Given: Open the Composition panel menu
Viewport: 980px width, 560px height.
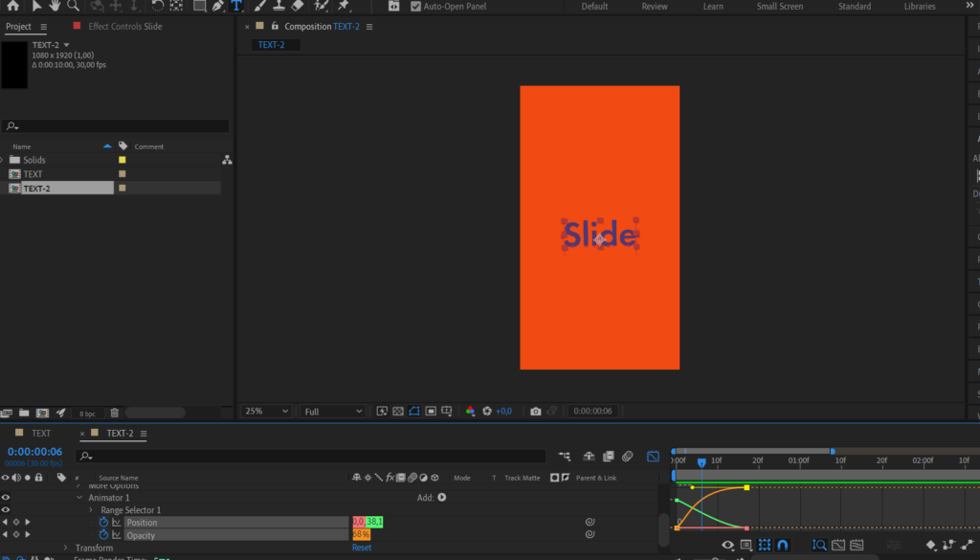Looking at the screenshot, I should (x=369, y=27).
